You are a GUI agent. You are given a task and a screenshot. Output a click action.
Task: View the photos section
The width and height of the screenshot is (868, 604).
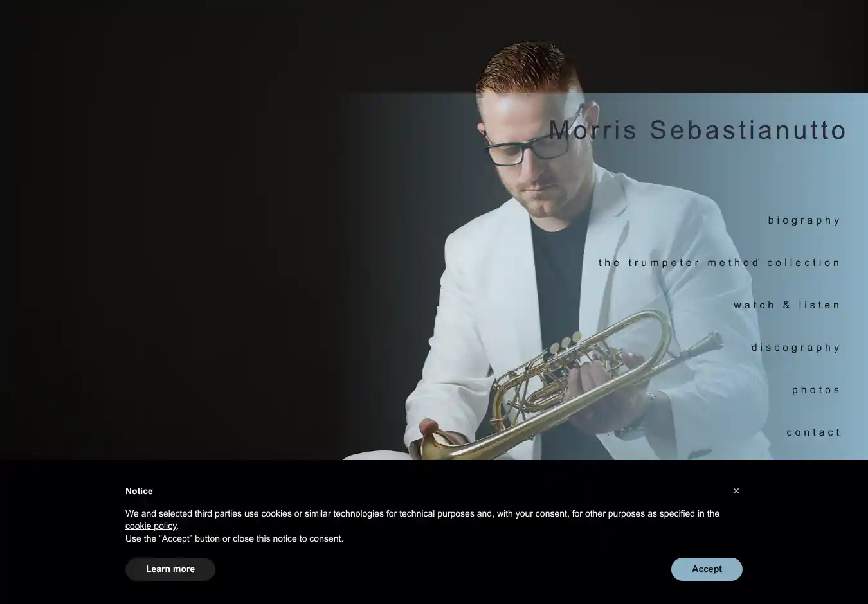[816, 390]
